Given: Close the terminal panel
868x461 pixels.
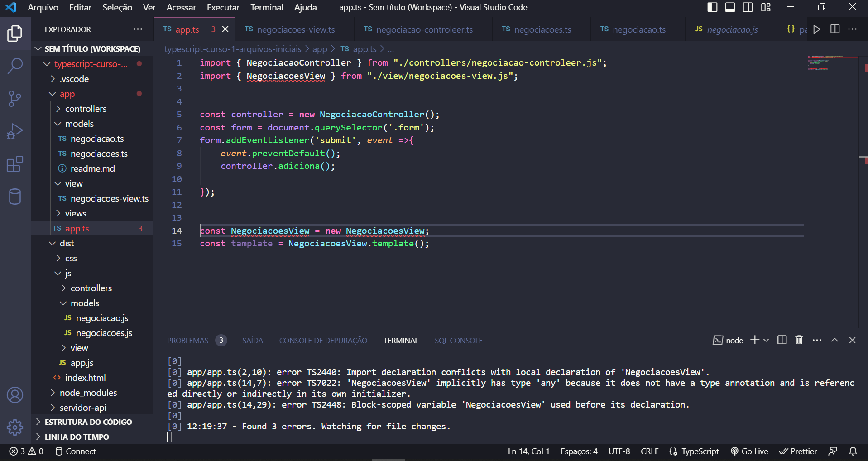Looking at the screenshot, I should pos(852,340).
